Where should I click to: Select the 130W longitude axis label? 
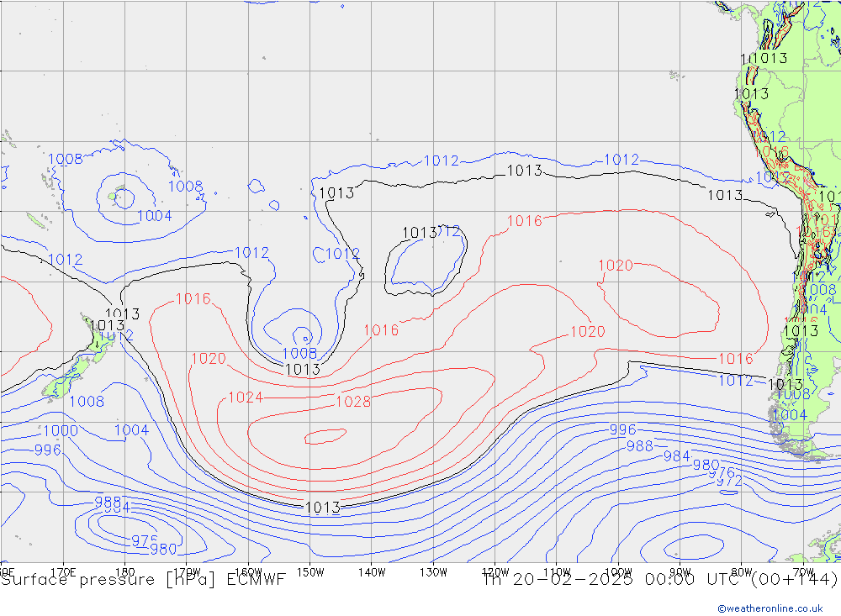pos(433,572)
